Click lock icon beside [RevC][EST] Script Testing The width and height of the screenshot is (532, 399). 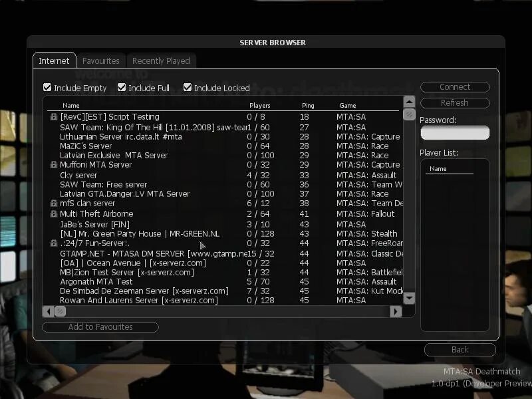pos(54,117)
